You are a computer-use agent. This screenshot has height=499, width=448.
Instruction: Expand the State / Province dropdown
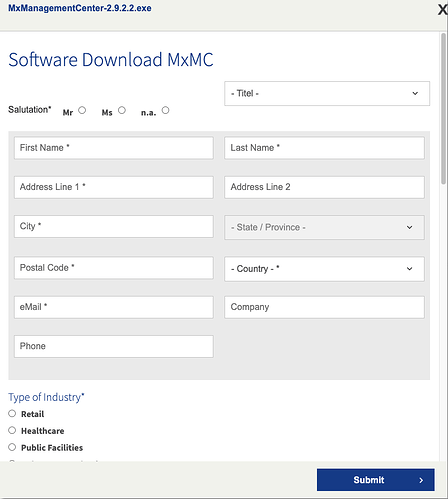coord(324,227)
